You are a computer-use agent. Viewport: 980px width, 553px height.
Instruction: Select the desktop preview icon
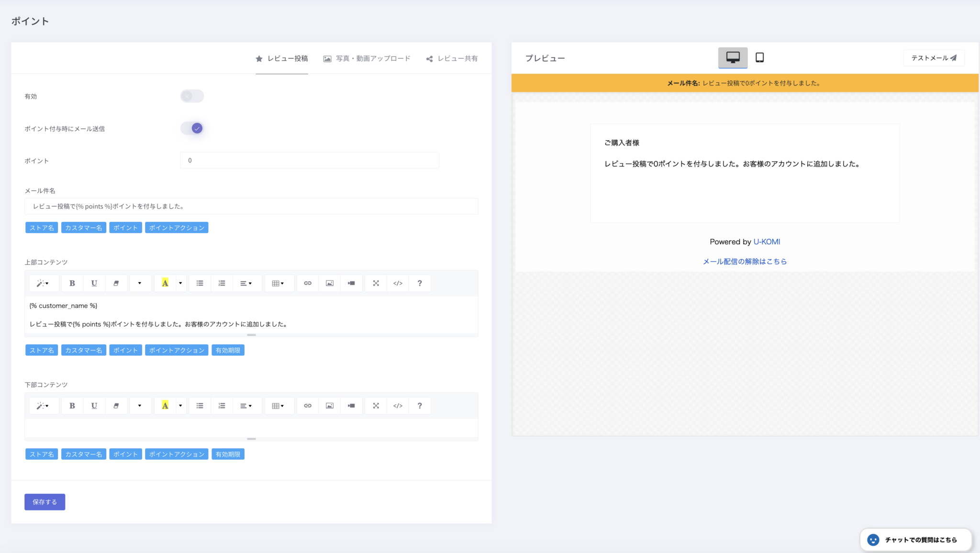(x=733, y=58)
